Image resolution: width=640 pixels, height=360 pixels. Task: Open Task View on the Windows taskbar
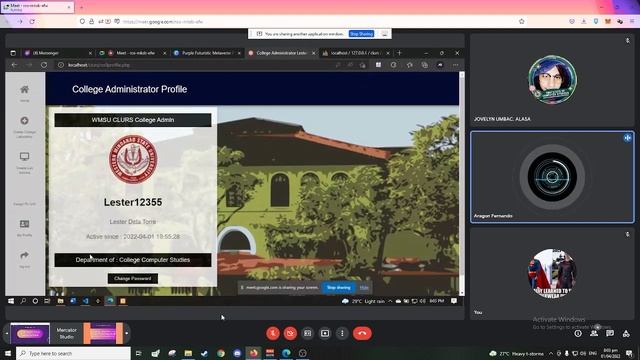pos(139,353)
